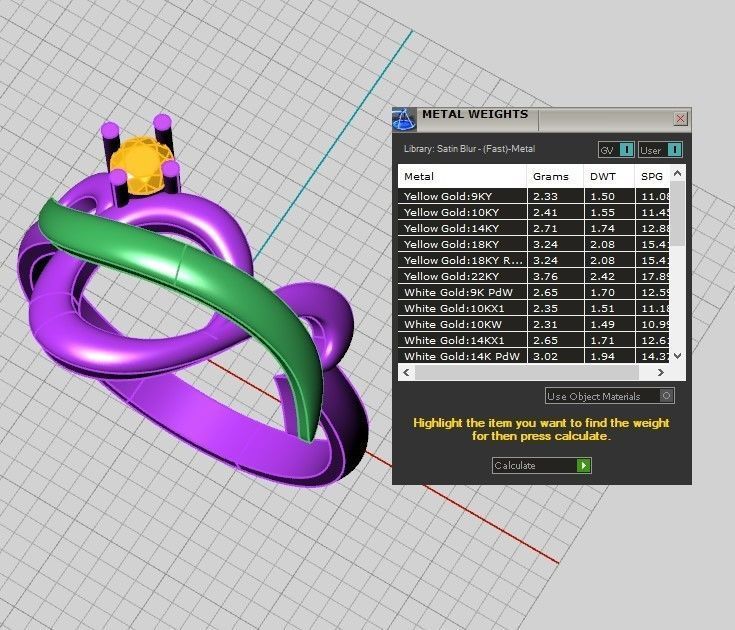
Task: Click the Metal column header
Action: (462, 176)
